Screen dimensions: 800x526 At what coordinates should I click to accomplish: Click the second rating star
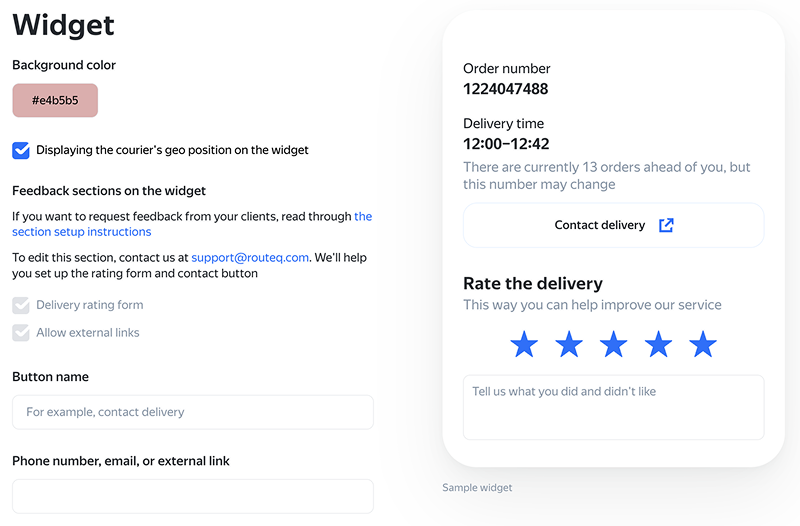click(x=569, y=345)
